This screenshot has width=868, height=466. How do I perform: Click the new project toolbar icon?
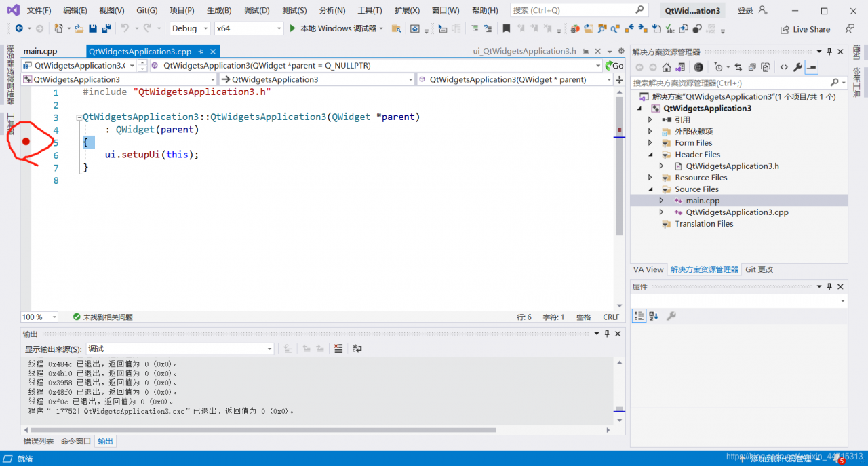[x=59, y=28]
